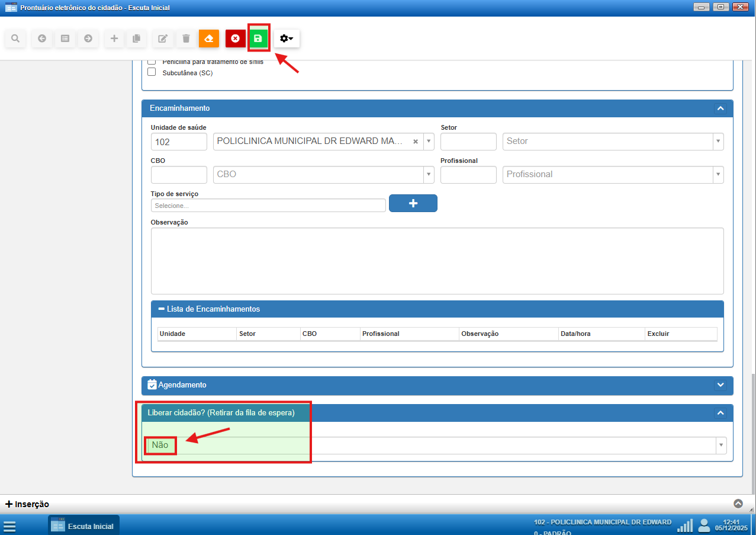Select the Escuta Inicial taskbar tab
The image size is (756, 535).
coord(83,526)
